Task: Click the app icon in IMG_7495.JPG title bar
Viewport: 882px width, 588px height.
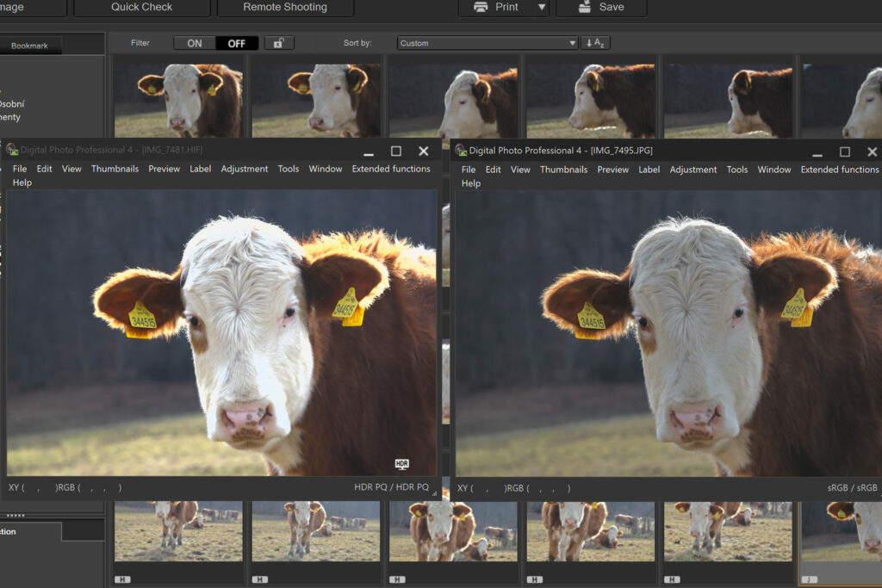Action: (x=461, y=151)
